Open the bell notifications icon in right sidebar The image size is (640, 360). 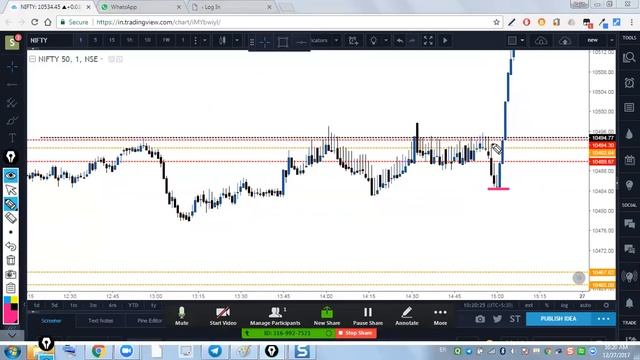click(x=629, y=303)
